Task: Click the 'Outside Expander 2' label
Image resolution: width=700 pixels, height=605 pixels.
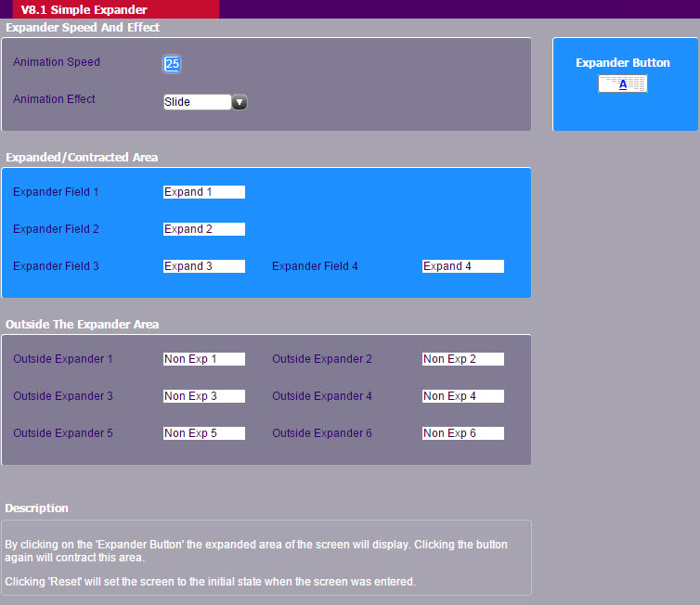Action: coord(322,359)
